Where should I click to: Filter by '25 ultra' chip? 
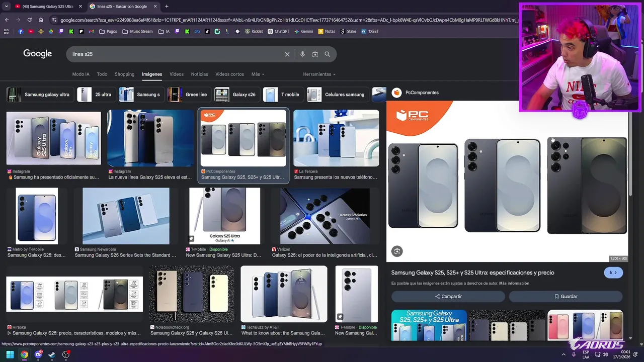click(x=96, y=95)
